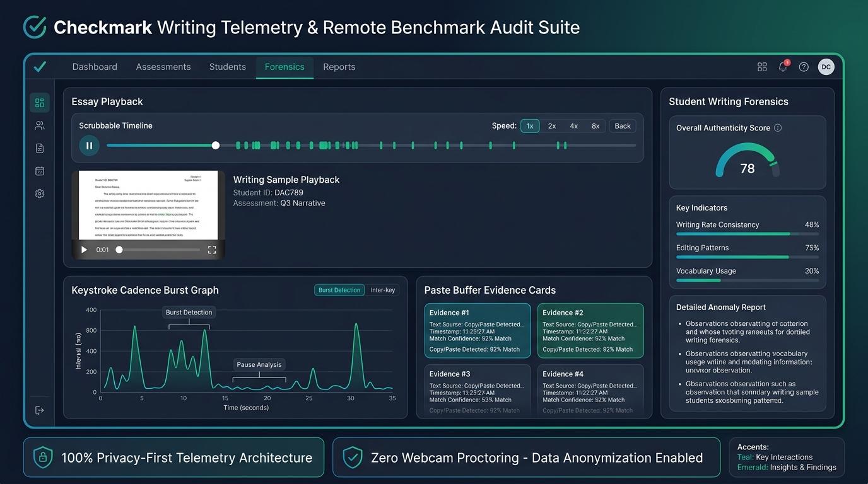Click the video progress scrubber
Screen dimensions: 868x484
[x=119, y=250]
